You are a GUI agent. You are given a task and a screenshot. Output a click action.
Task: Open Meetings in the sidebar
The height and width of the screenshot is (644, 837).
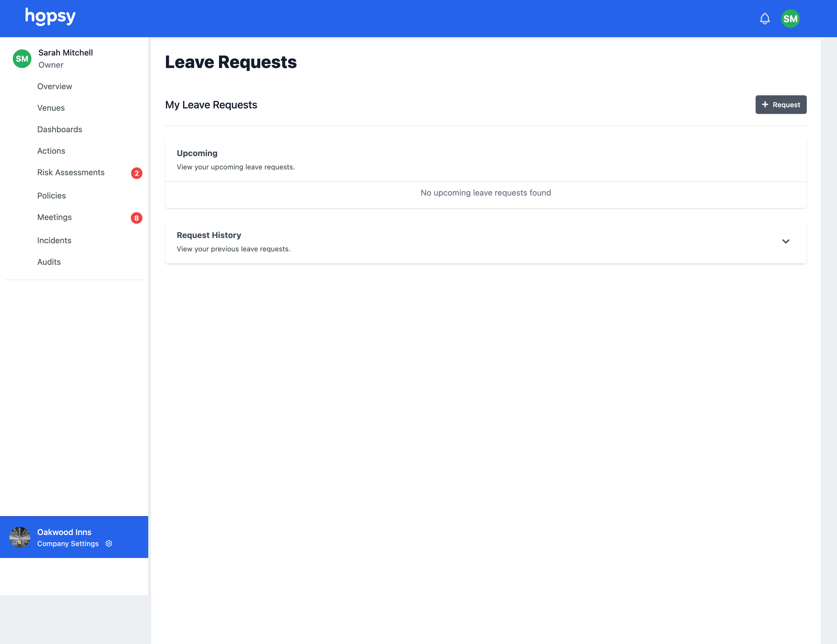tap(54, 217)
